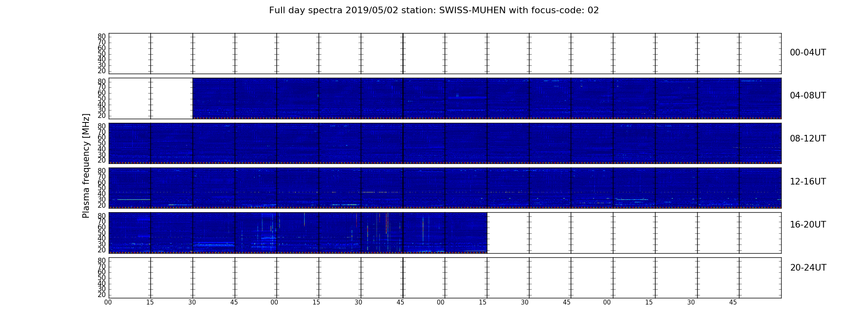Viewport: 868px width, 331px height.
Task: Click the rightmost 45 label on the bottom axis
Action: point(733,302)
